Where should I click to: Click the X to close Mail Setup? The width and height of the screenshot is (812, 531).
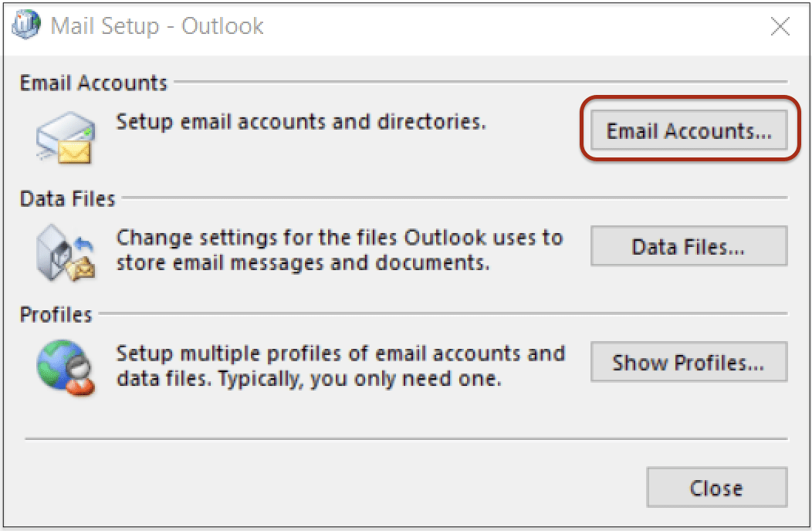click(780, 25)
